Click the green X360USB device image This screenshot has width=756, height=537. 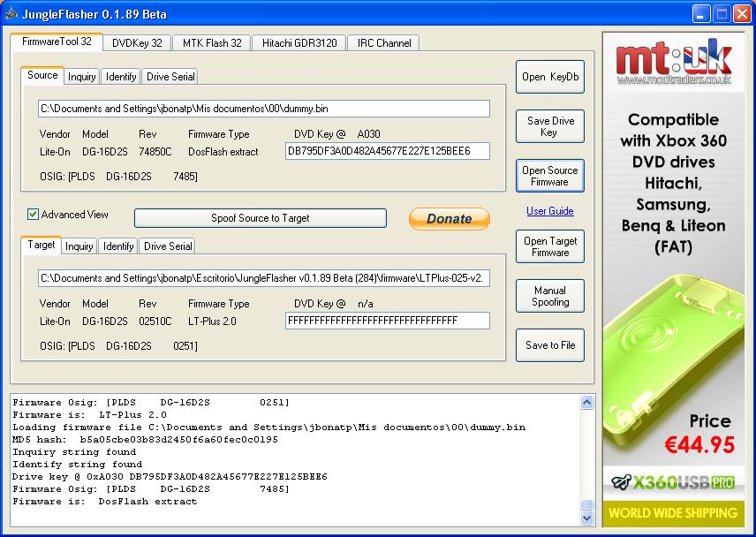pyautogui.click(x=674, y=362)
